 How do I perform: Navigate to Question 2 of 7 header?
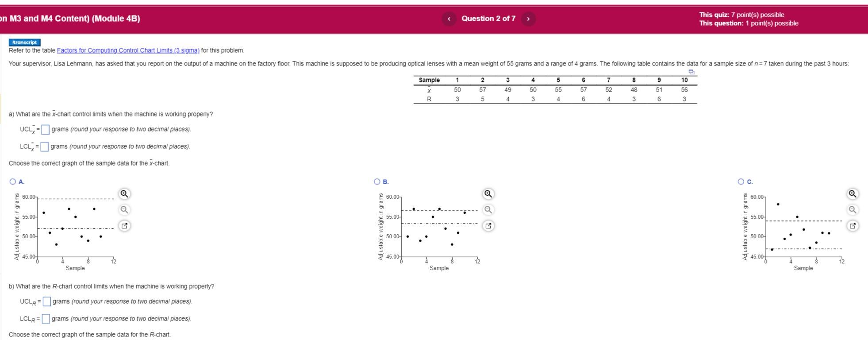(x=488, y=19)
